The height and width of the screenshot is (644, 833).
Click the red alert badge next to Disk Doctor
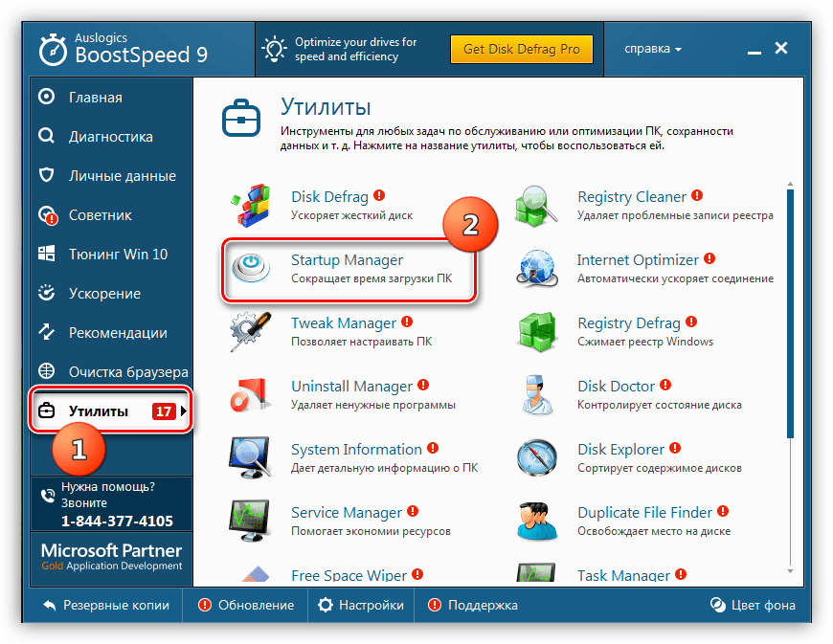pos(665,385)
